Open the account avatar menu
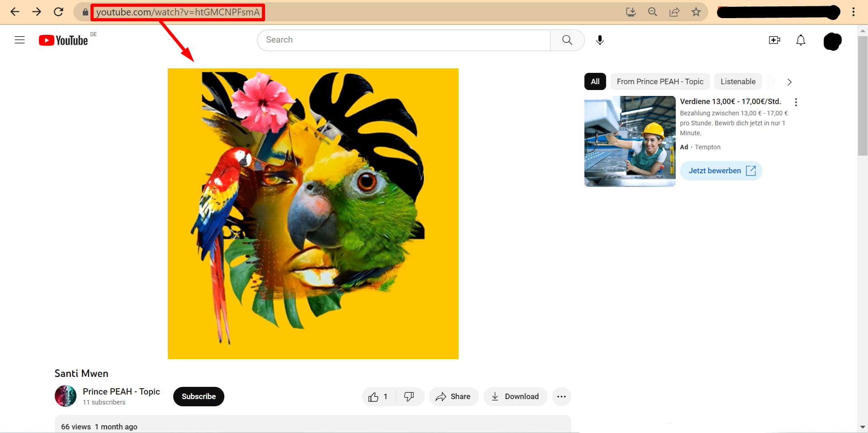868x433 pixels. pyautogui.click(x=832, y=41)
